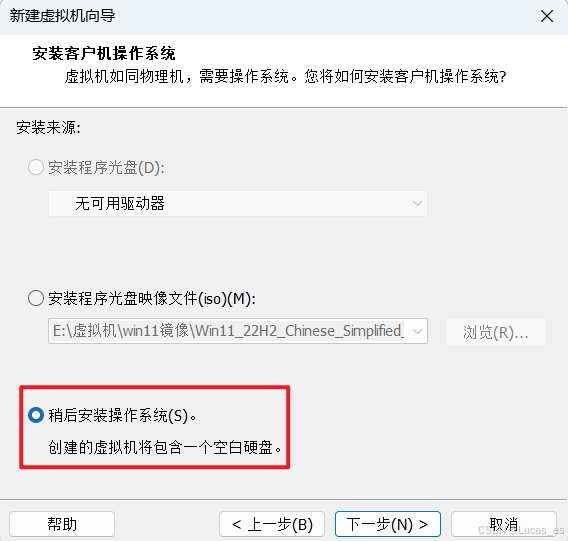Cancel the wizard with 取消
The height and width of the screenshot is (541, 568).
[x=504, y=524]
